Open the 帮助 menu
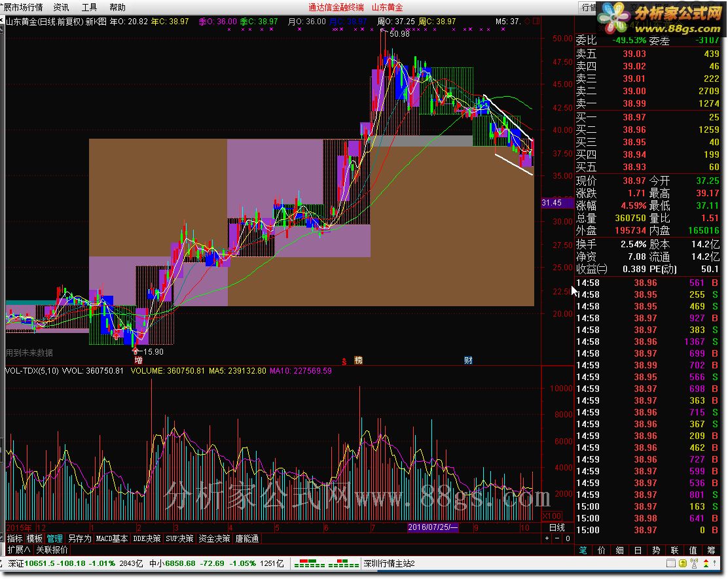Screen dimensions: 728x579 pyautogui.click(x=117, y=7)
